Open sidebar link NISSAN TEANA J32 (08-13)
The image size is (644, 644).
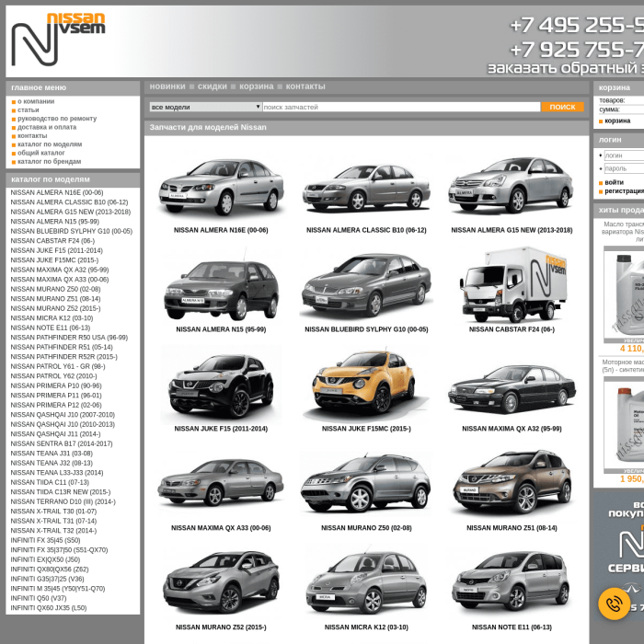click(52, 464)
